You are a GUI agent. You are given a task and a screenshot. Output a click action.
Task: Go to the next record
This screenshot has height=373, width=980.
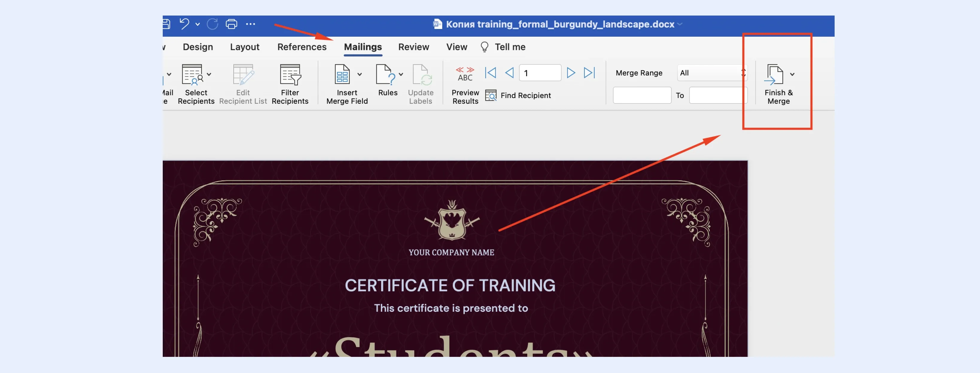pyautogui.click(x=571, y=73)
